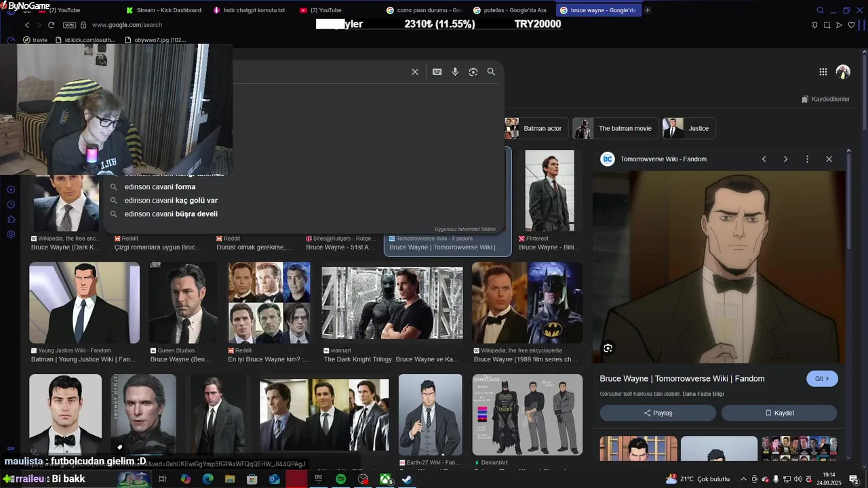Image resolution: width=868 pixels, height=488 pixels.
Task: Filter by Justice chip
Action: click(690, 128)
